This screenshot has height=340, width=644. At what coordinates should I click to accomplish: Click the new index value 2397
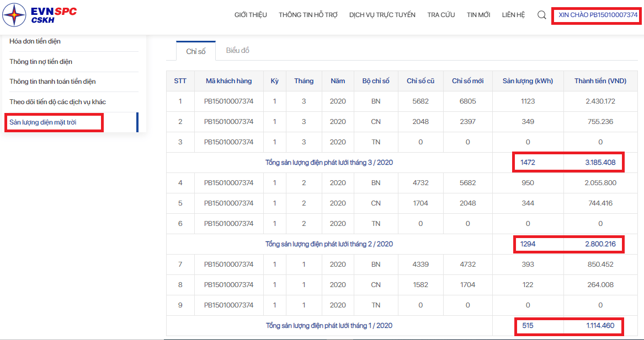(468, 121)
